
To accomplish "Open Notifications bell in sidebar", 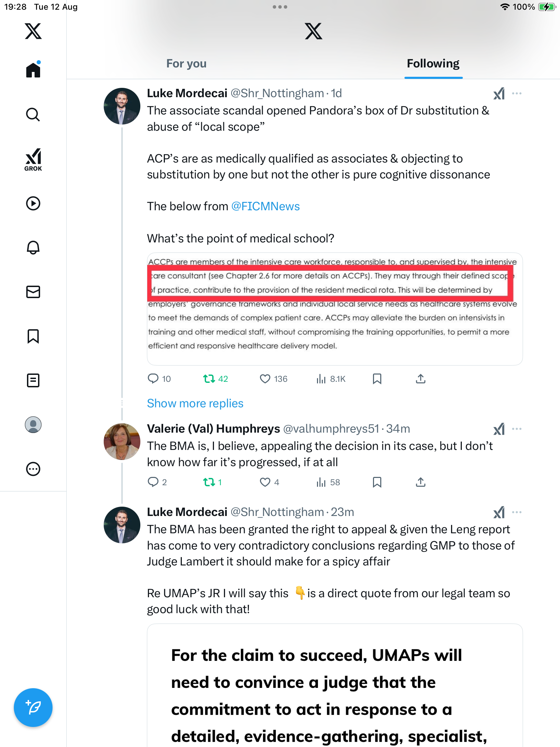I will pyautogui.click(x=33, y=248).
